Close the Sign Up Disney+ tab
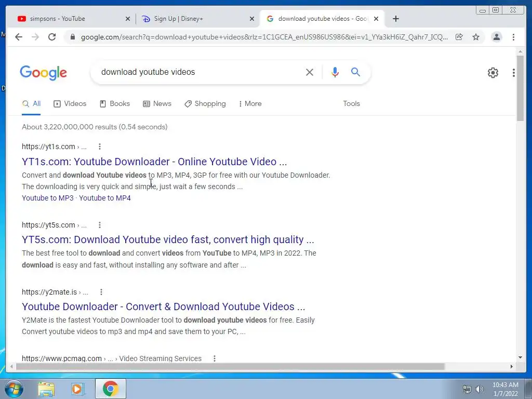532x399 pixels. click(x=252, y=19)
